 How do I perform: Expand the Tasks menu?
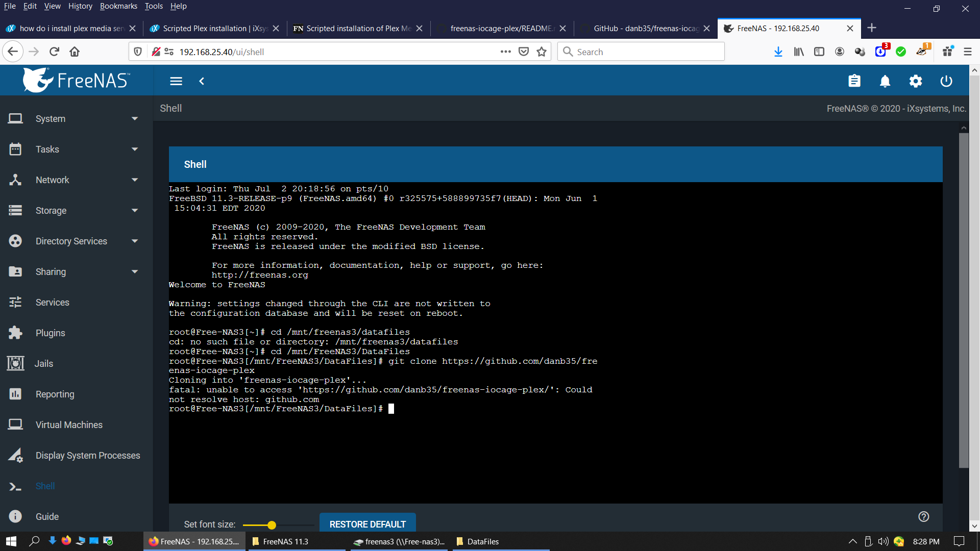(77, 149)
